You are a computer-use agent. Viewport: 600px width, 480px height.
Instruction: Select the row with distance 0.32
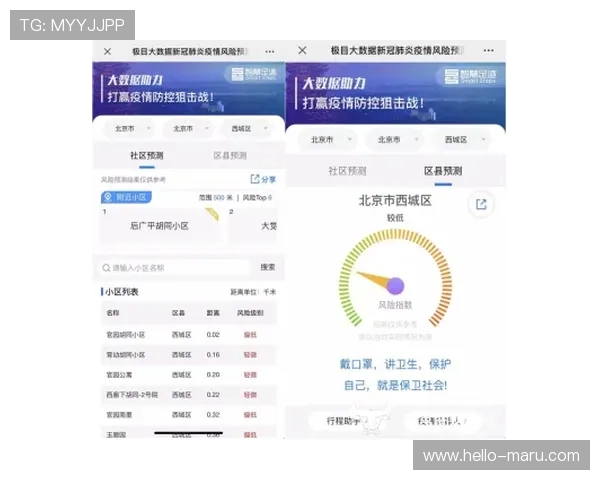(188, 415)
